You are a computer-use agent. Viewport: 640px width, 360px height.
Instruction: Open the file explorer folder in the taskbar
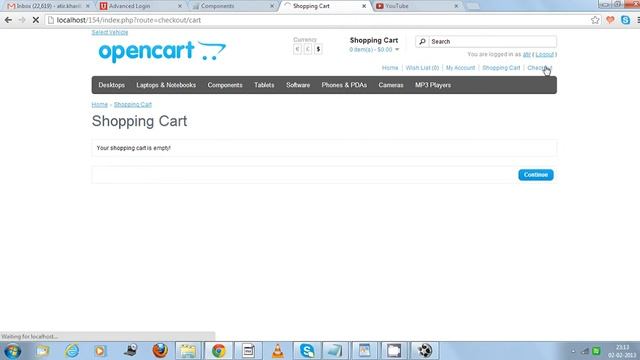click(188, 351)
